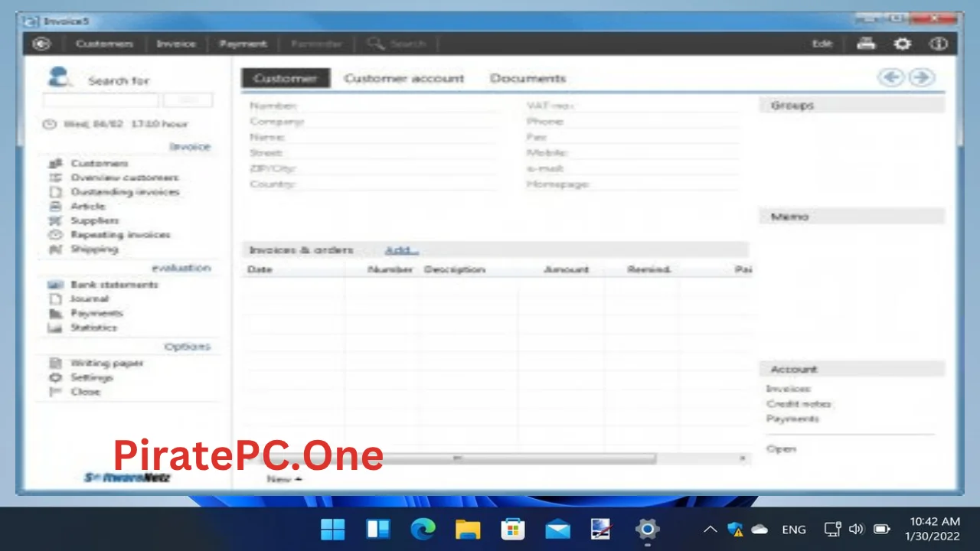Viewport: 980px width, 551px height.
Task: Open Repeating invoices in sidebar
Action: tap(120, 235)
